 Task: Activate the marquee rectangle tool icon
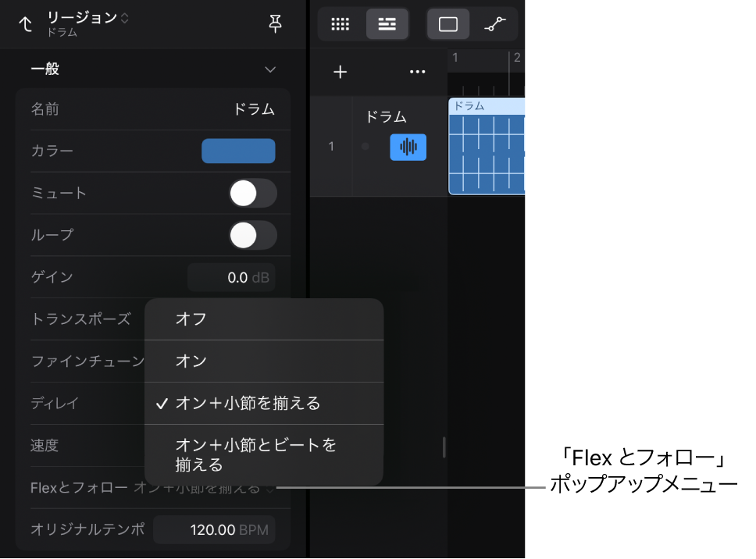tap(448, 23)
